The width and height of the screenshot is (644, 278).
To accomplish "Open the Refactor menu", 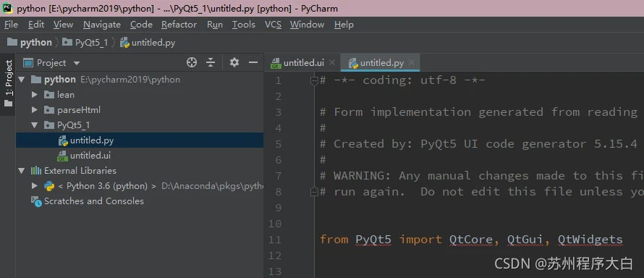I will tap(179, 25).
